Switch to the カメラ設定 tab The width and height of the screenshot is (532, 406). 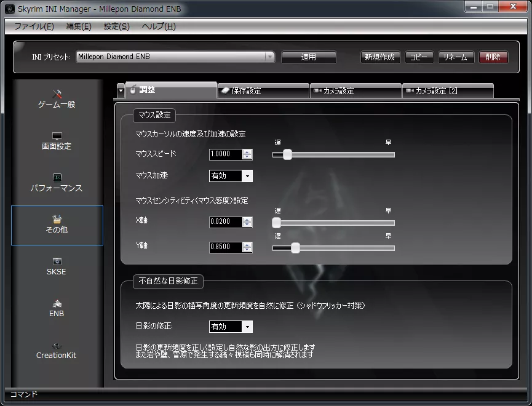tap(356, 91)
